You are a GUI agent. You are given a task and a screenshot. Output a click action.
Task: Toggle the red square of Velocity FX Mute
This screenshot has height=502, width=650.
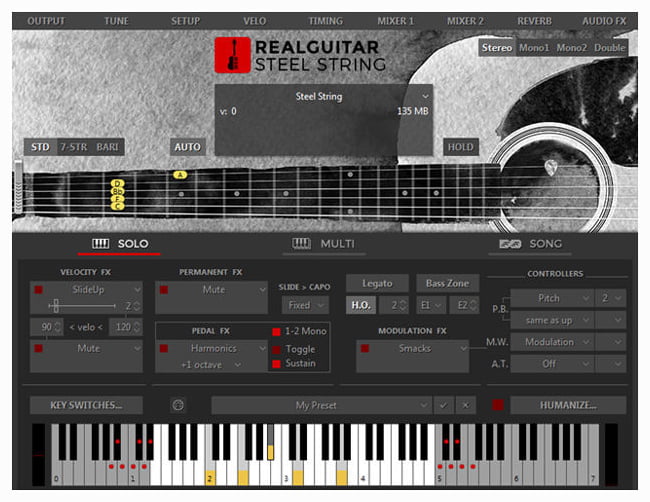point(39,348)
